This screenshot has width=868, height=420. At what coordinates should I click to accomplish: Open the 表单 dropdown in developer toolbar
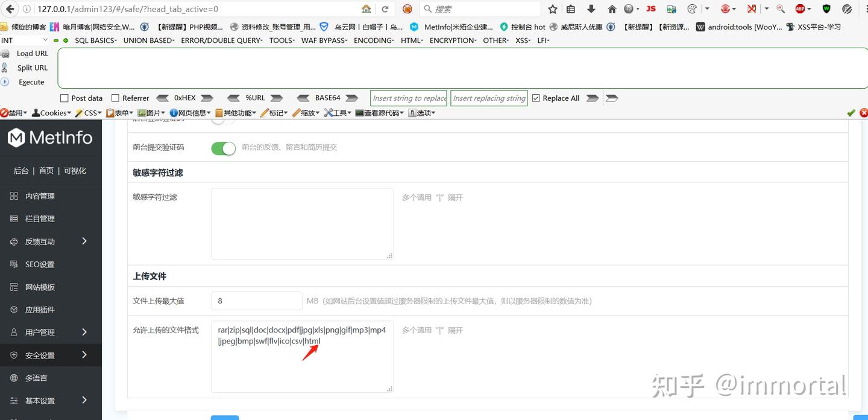120,113
